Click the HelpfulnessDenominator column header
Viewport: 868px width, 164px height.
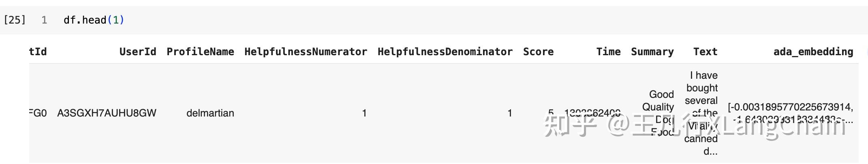coord(445,52)
